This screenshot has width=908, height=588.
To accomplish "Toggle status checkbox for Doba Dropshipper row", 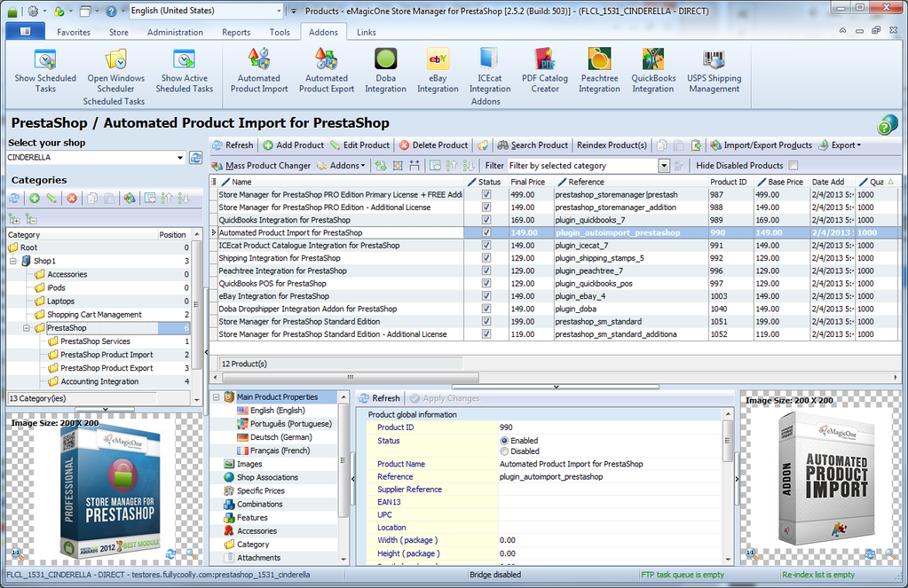I will tap(486, 309).
